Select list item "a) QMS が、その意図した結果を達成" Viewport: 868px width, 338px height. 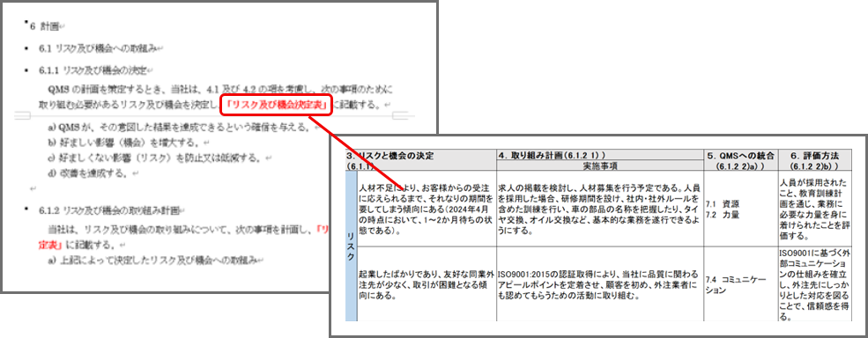181,128
